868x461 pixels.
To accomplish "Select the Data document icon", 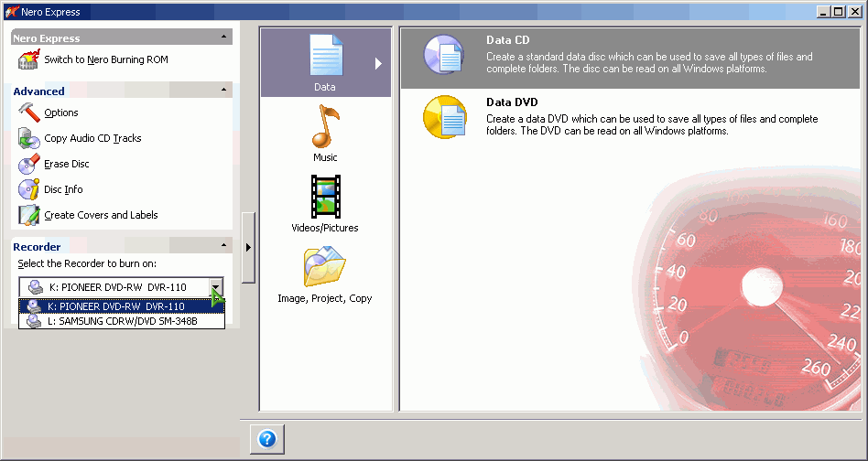I will click(x=326, y=55).
